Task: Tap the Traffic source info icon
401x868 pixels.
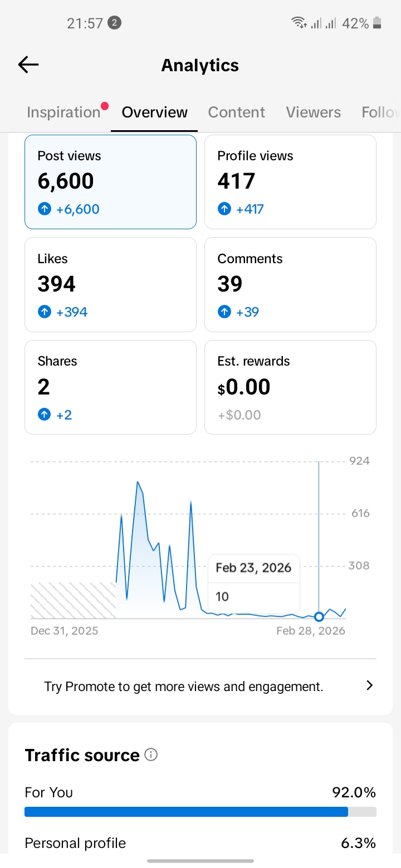Action: click(151, 754)
